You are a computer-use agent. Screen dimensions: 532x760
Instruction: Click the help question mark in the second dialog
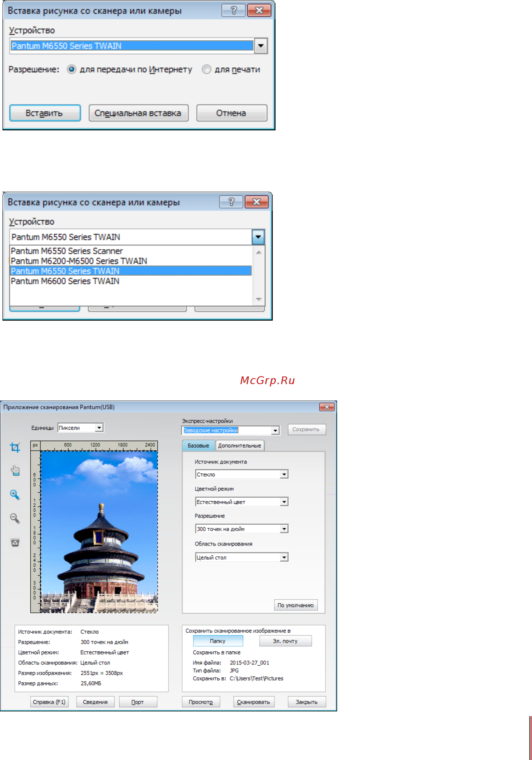(231, 202)
